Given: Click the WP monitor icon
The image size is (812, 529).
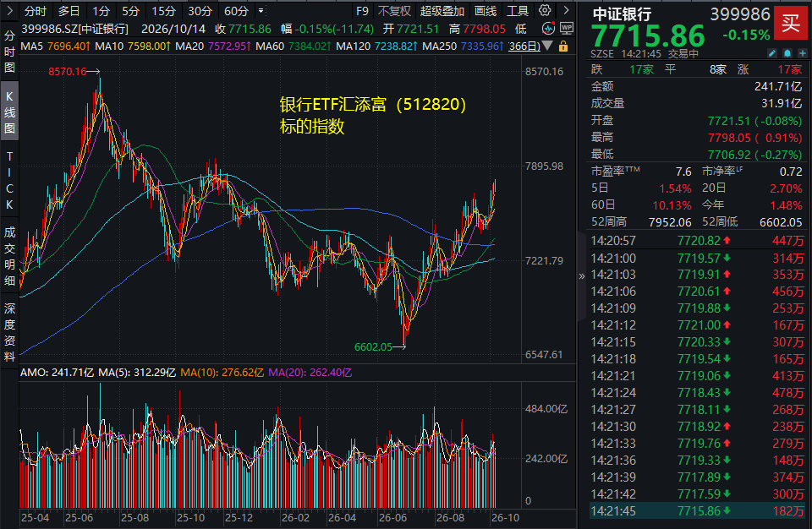Looking at the screenshot, I should [x=567, y=29].
